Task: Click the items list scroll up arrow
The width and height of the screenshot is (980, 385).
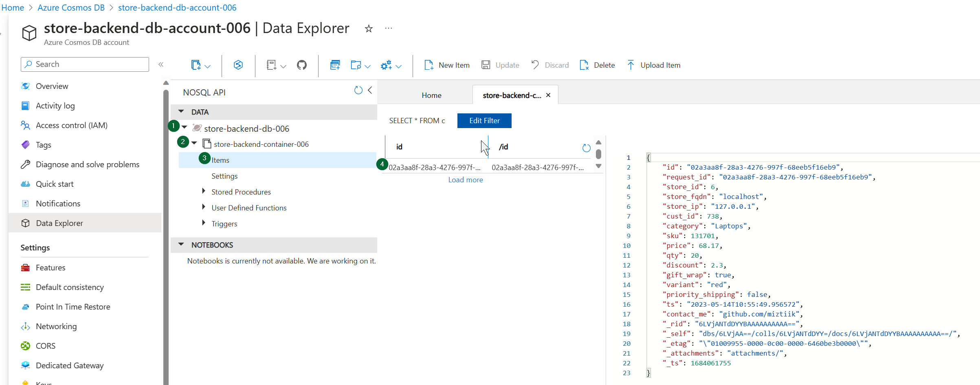Action: pos(598,142)
